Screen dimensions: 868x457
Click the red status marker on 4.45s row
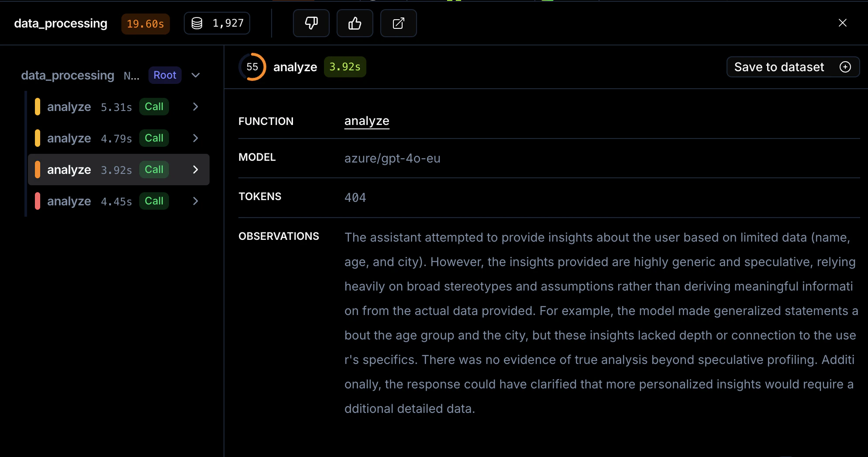coord(38,201)
